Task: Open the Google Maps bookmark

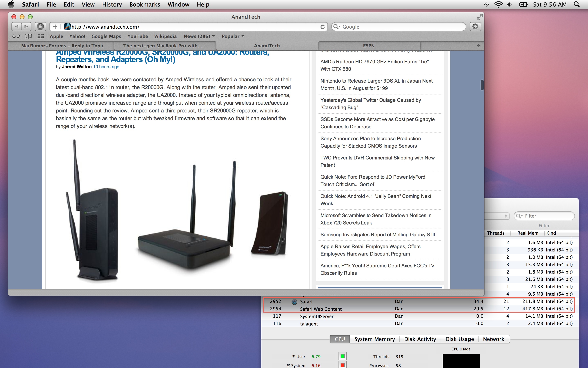Action: point(106,36)
